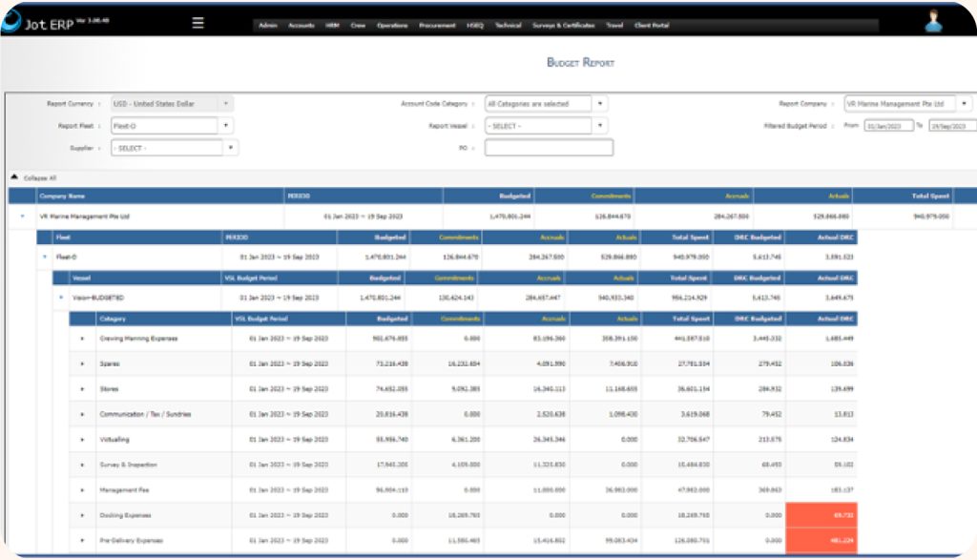This screenshot has height=560, width=977.
Task: Click the Collapse All link
Action: click(x=40, y=178)
